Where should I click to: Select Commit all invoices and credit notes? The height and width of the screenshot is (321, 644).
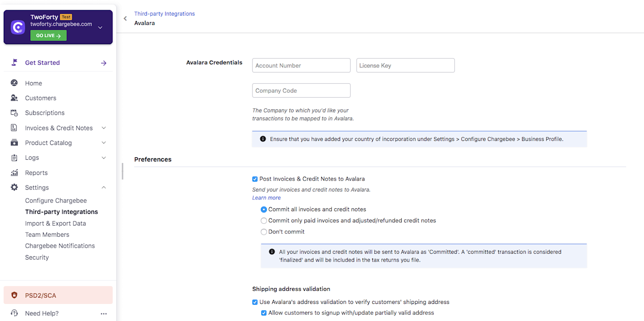[x=264, y=210]
